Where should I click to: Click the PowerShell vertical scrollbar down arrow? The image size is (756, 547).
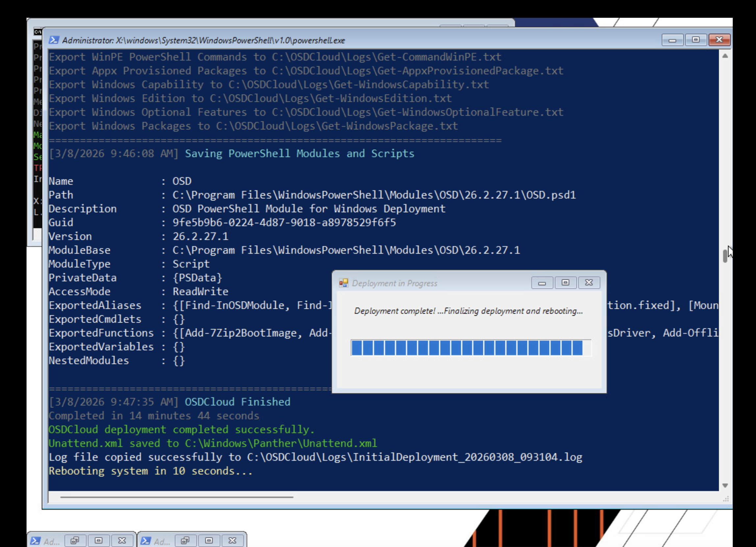pos(725,486)
